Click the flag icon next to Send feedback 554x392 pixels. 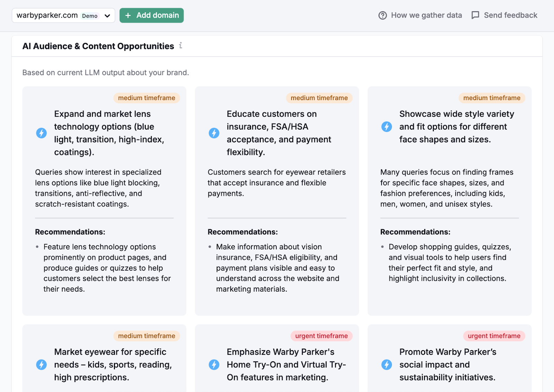click(475, 15)
